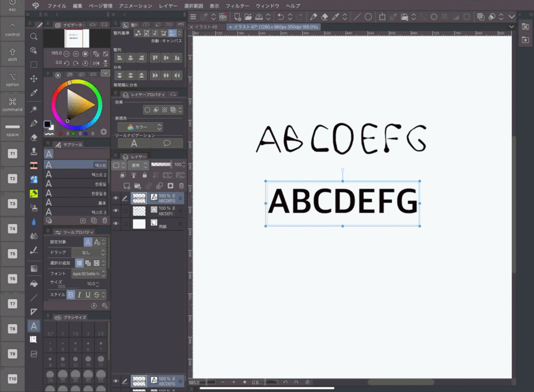Select the Eraser tool in left toolbar

point(34,137)
